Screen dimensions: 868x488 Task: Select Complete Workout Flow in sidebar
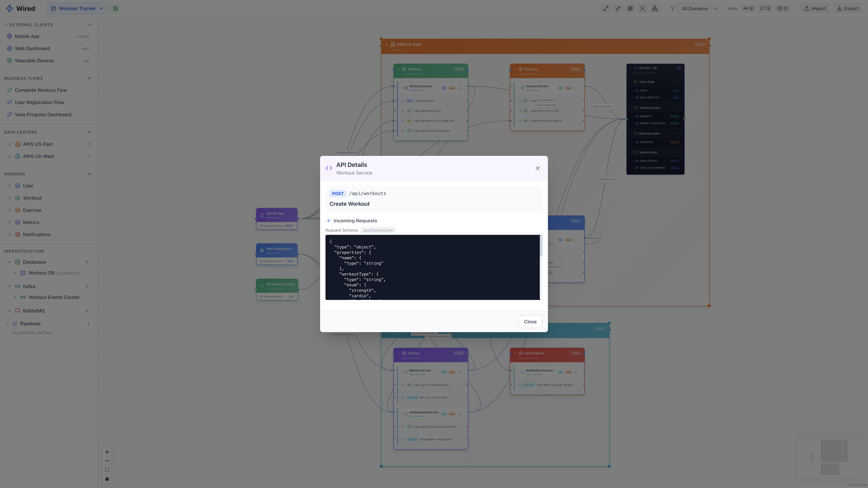41,90
